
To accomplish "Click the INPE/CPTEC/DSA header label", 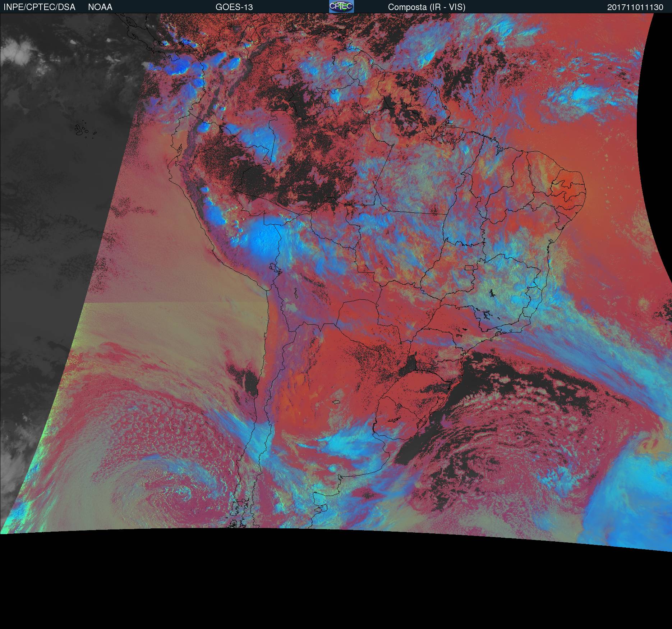I will coord(39,7).
